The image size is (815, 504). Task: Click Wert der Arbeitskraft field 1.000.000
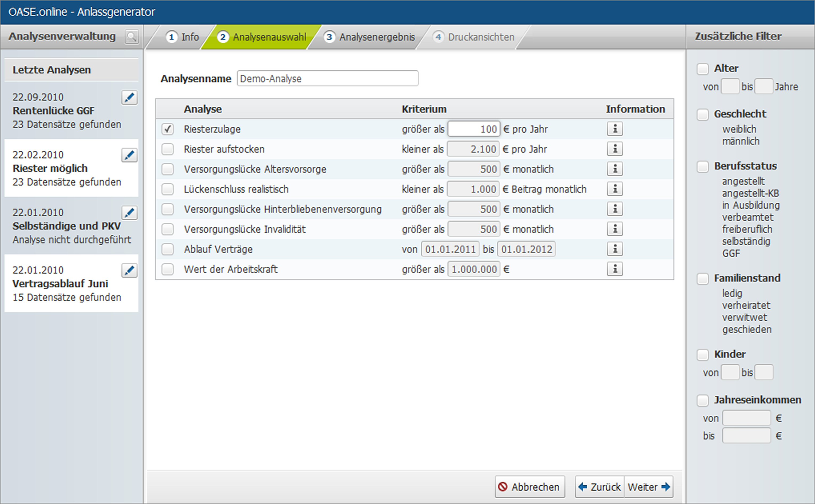pos(474,269)
